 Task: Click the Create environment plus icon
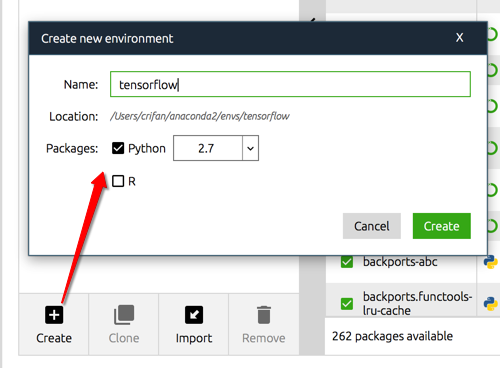[54, 315]
